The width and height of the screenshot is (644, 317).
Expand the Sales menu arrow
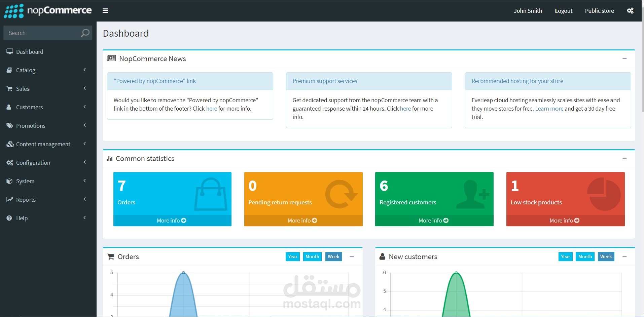(x=85, y=88)
